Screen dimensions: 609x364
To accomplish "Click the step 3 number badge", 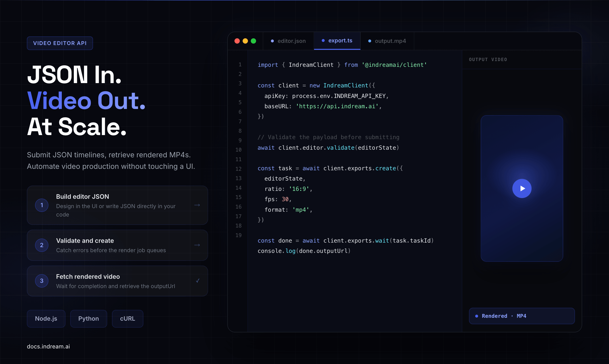I will pyautogui.click(x=41, y=281).
